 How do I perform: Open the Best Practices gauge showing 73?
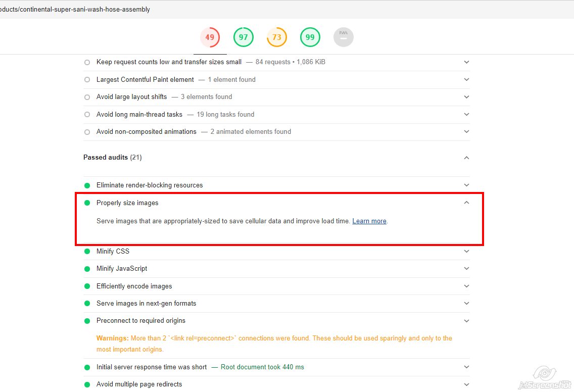pyautogui.click(x=276, y=37)
